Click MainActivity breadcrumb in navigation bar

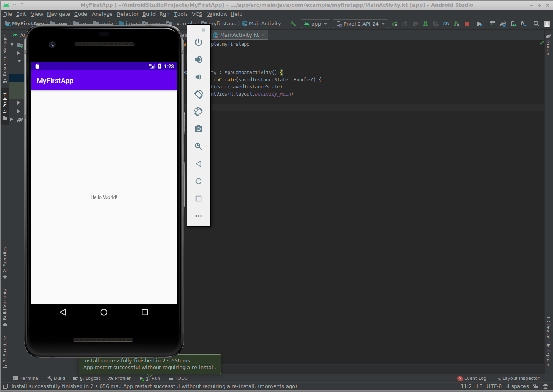261,24
